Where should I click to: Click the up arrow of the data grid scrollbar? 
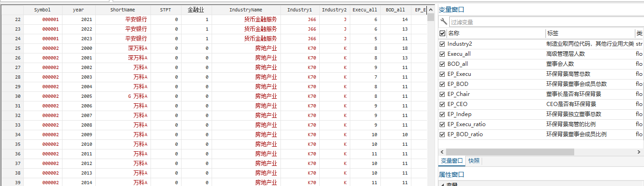431,10
